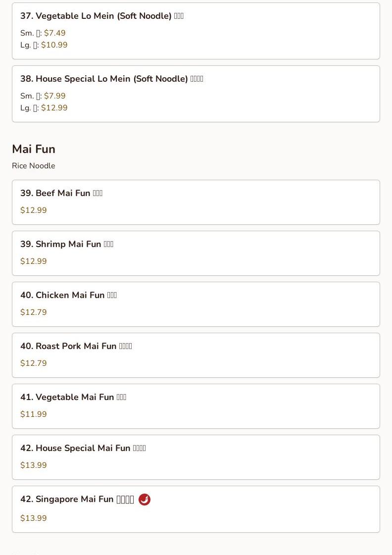Click the Singapore Mai Fun $13.99 price

[x=34, y=518]
